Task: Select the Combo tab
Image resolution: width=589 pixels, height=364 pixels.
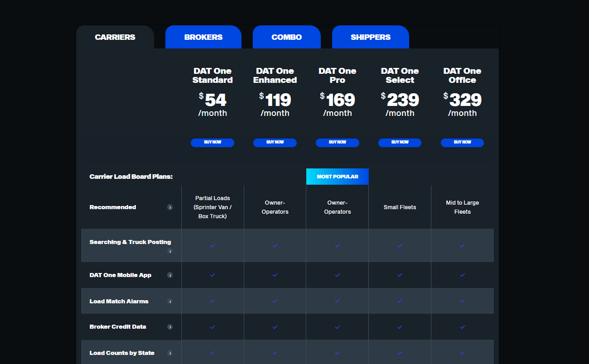Action: tap(287, 37)
